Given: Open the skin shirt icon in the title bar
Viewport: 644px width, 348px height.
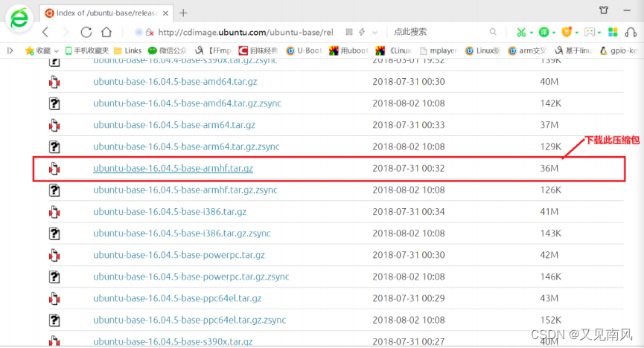Looking at the screenshot, I should pyautogui.click(x=604, y=10).
